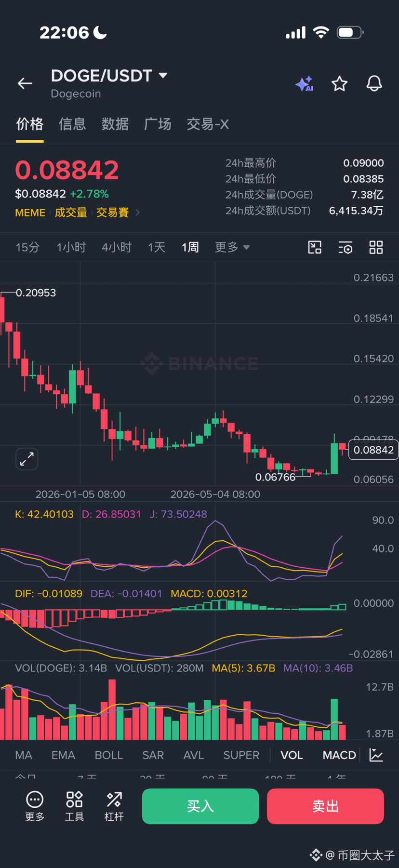The height and width of the screenshot is (868, 399).
Task: Tap the big red price 0.08842
Action: pos(67,170)
